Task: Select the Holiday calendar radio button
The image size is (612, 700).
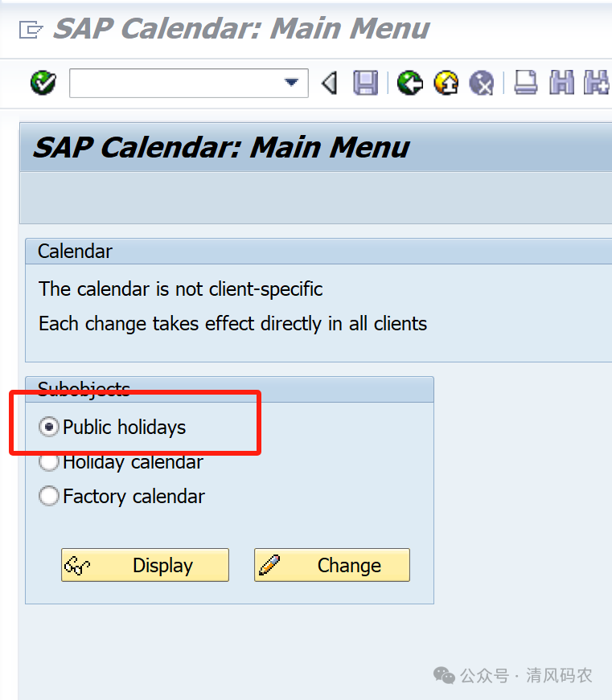Action: [49, 462]
